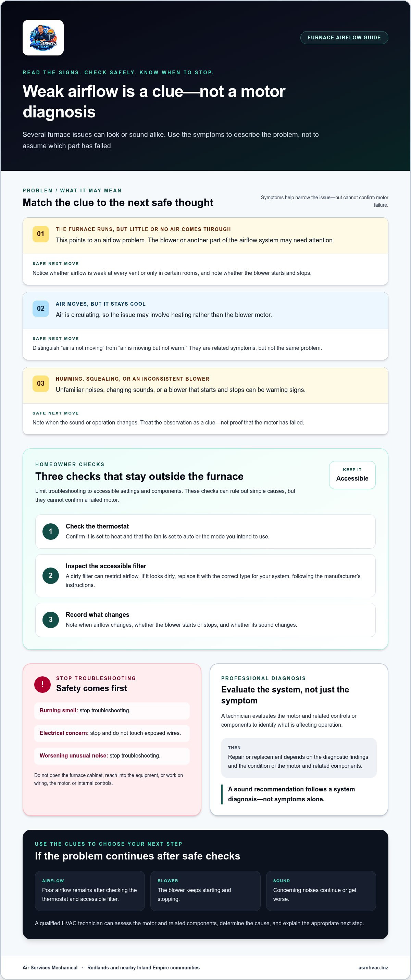This screenshot has width=411, height=980.
Task: Select the yellow 03 number badge
Action: pyautogui.click(x=41, y=383)
